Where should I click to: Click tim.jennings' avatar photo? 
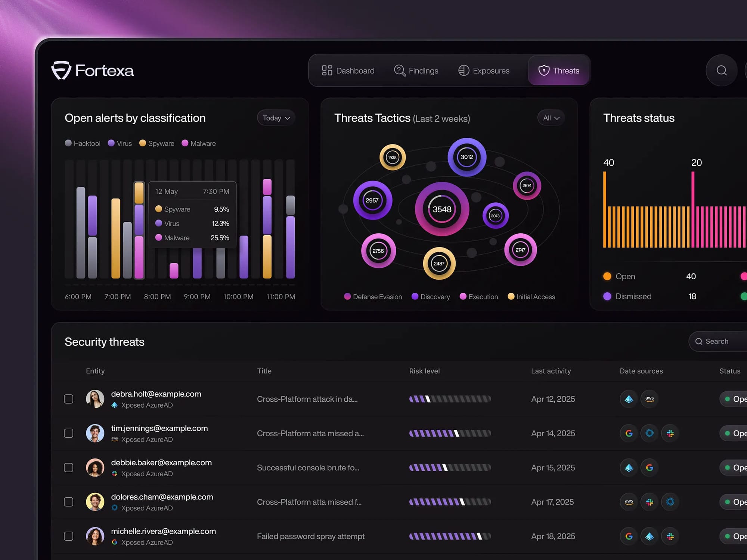click(95, 433)
